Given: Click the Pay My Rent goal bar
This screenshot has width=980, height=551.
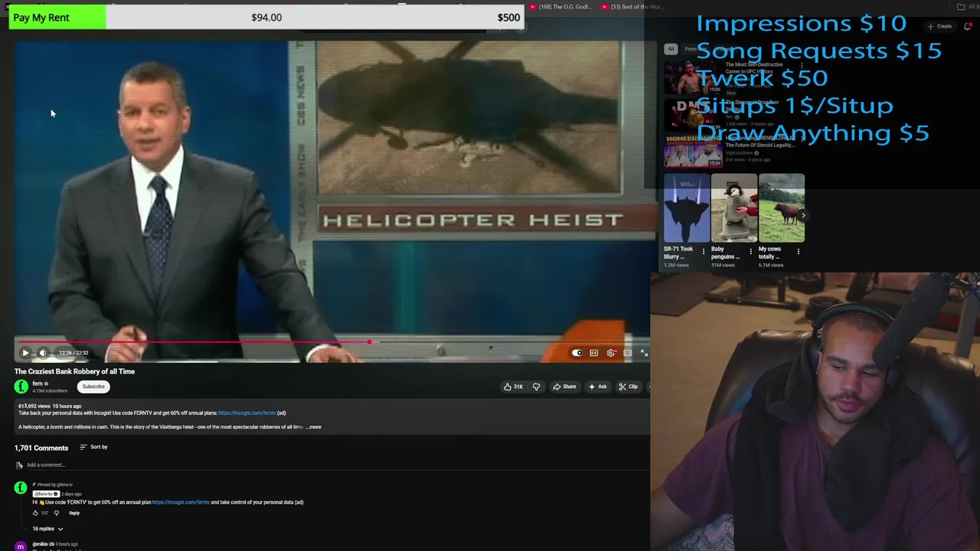Looking at the screenshot, I should tap(266, 17).
